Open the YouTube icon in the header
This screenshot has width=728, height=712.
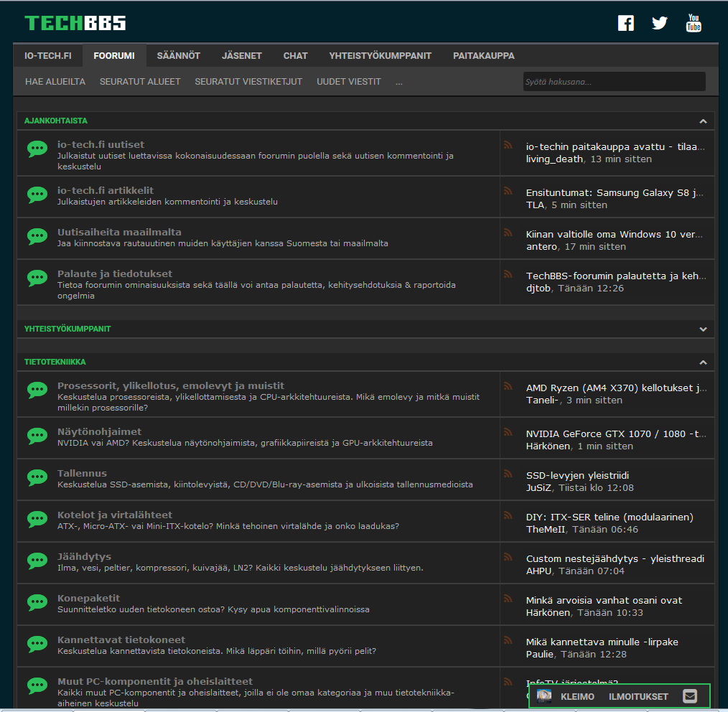point(693,22)
